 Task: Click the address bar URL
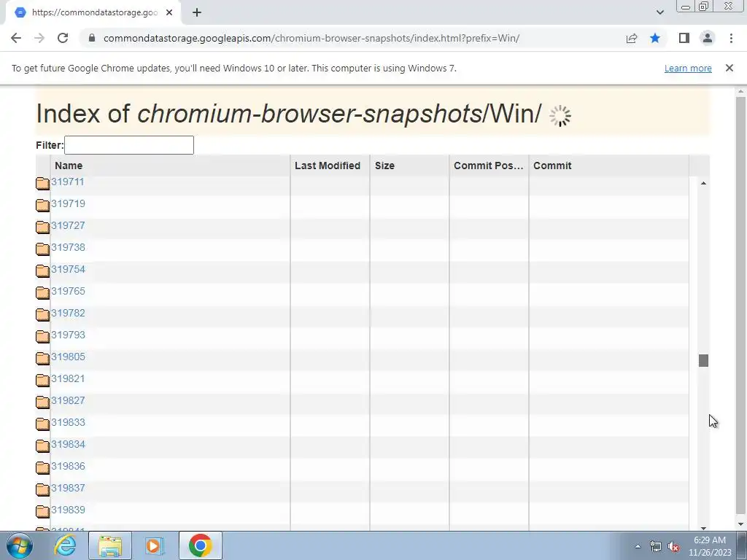tap(311, 38)
